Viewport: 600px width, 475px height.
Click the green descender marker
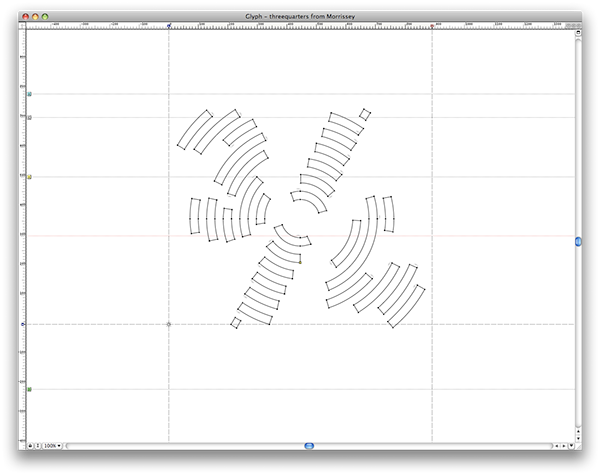[29, 389]
